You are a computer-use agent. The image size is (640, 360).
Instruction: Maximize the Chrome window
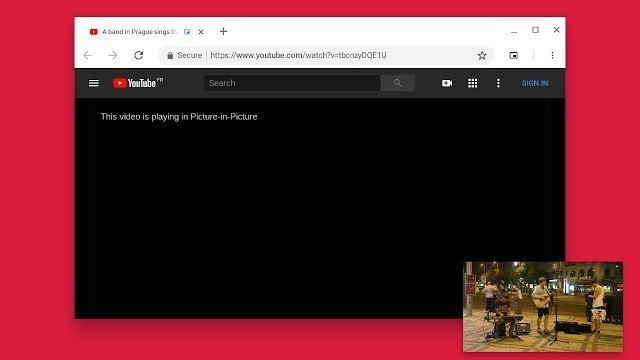(x=535, y=30)
